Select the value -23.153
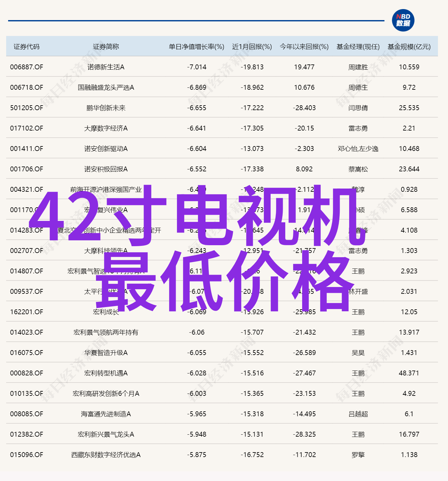Image resolution: width=448 pixels, height=481 pixels. (x=304, y=394)
